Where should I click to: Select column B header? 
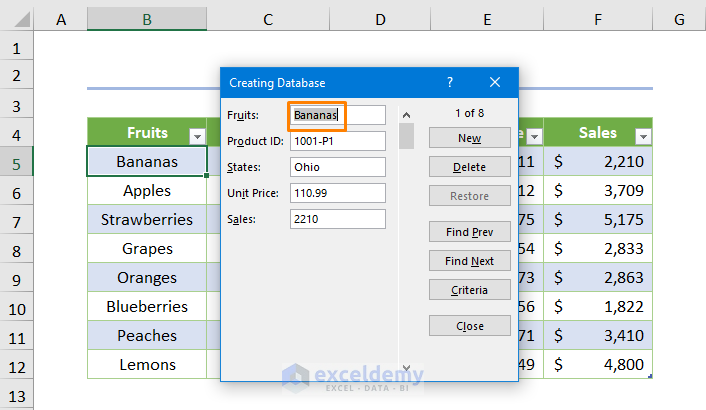[147, 19]
